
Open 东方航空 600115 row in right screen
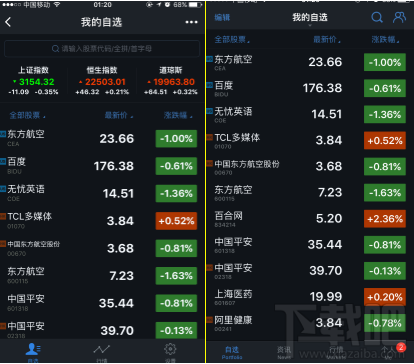[310, 193]
